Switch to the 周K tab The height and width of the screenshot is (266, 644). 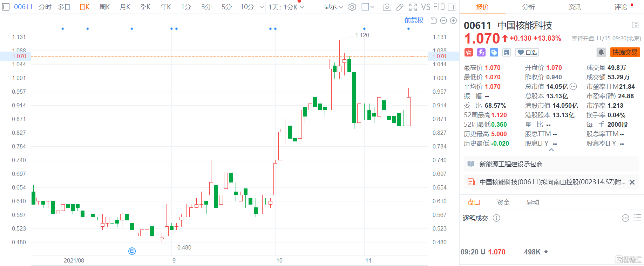(104, 7)
